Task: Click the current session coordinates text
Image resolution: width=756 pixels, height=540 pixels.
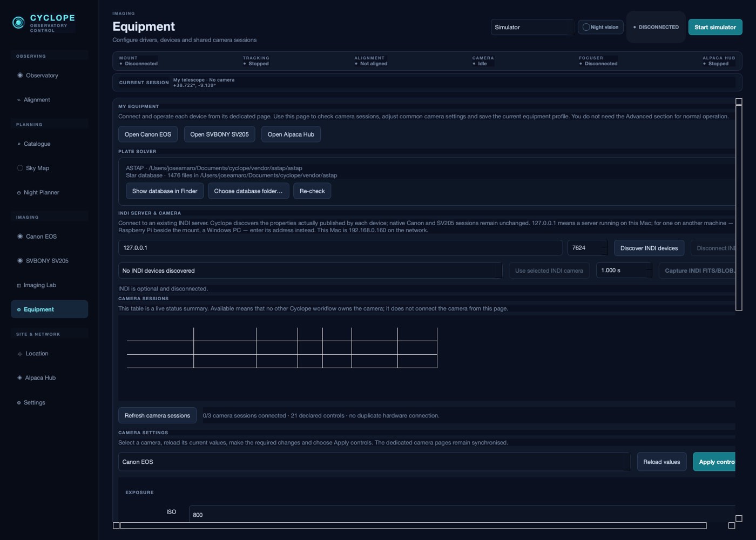Action: 194,85
